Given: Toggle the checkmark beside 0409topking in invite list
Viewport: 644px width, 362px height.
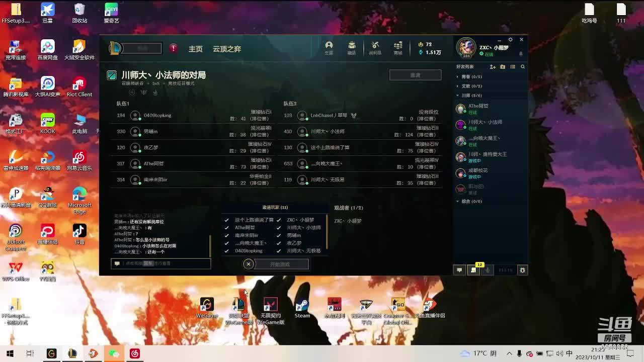Looking at the screenshot, I should (x=226, y=251).
